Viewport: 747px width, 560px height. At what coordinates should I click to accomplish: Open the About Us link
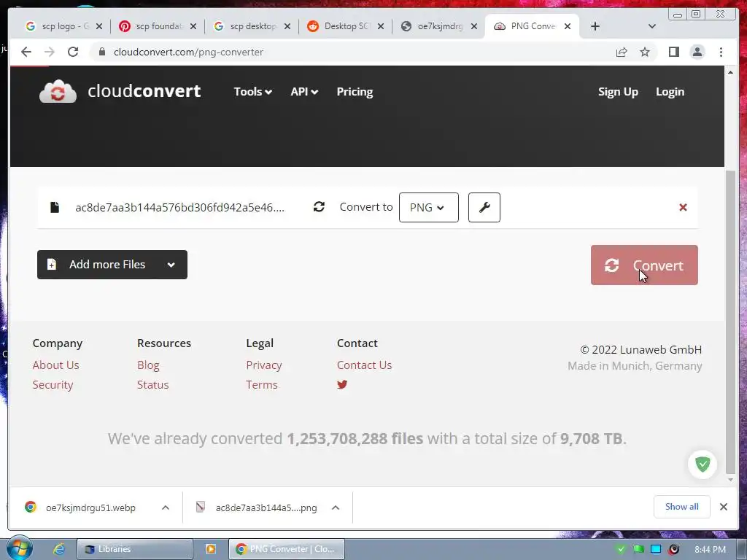tap(55, 365)
